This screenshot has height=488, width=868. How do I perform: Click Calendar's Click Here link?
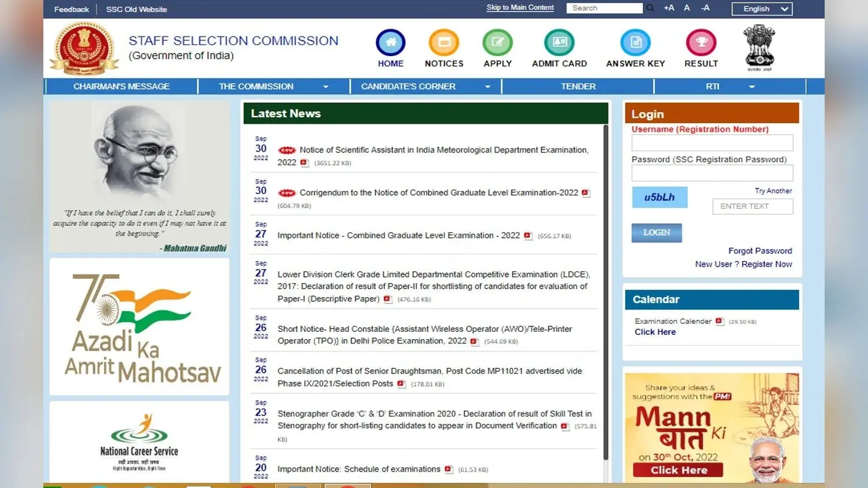point(655,332)
